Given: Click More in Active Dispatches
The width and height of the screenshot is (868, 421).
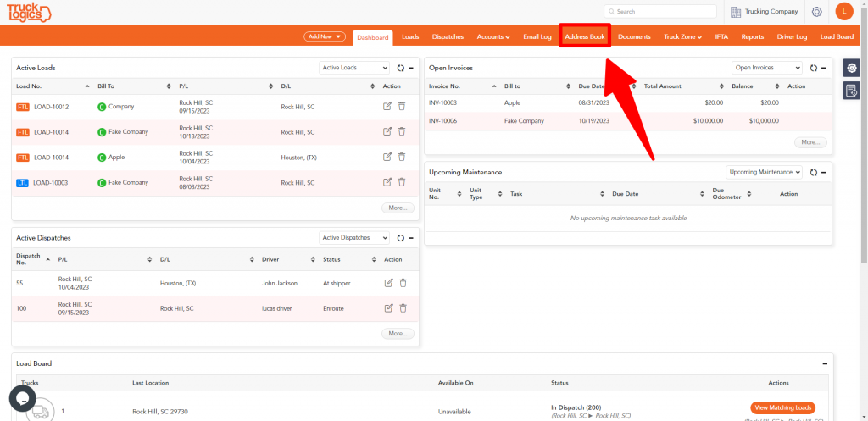Looking at the screenshot, I should 398,334.
